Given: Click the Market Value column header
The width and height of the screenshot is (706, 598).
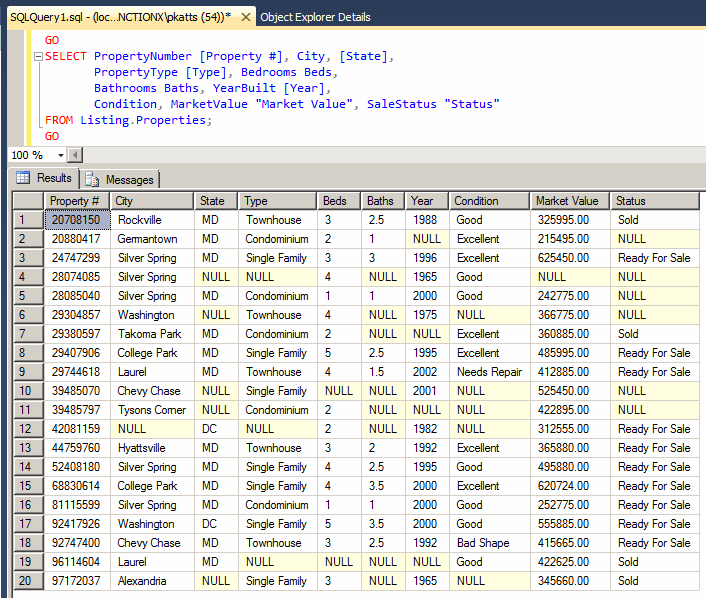Looking at the screenshot, I should point(570,201).
